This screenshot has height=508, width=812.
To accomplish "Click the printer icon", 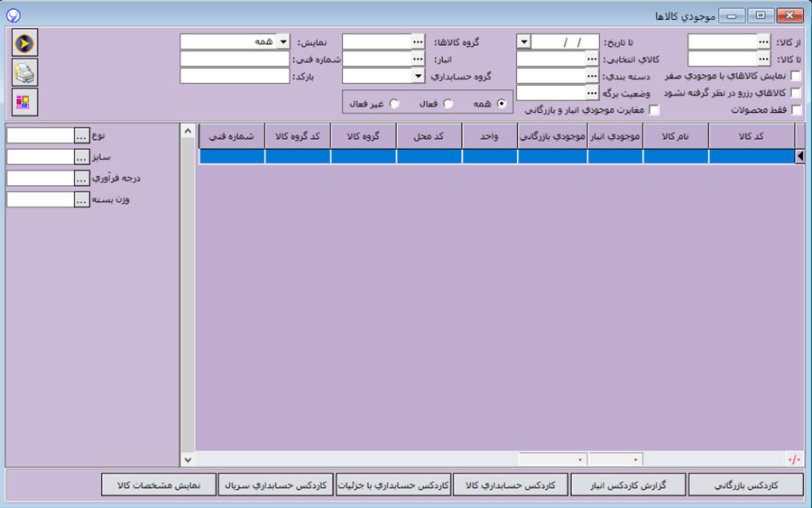I will (25, 72).
